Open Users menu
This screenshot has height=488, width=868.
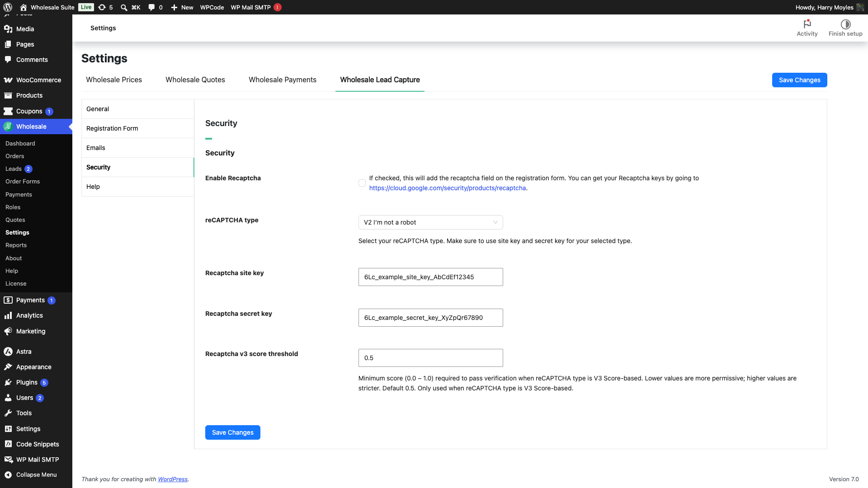point(36,398)
